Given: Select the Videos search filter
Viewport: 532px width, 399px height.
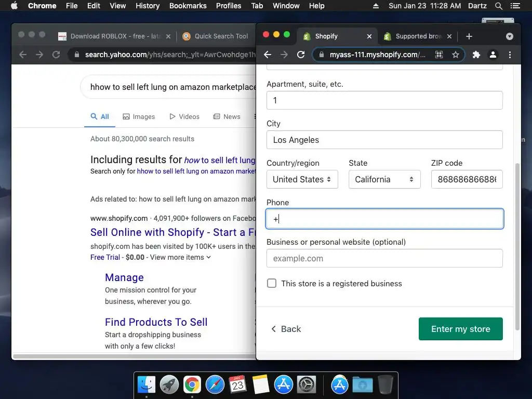Looking at the screenshot, I should (184, 117).
